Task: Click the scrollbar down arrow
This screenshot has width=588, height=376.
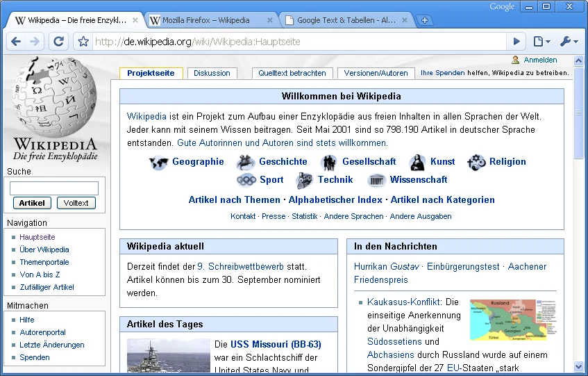Action: pyautogui.click(x=578, y=366)
